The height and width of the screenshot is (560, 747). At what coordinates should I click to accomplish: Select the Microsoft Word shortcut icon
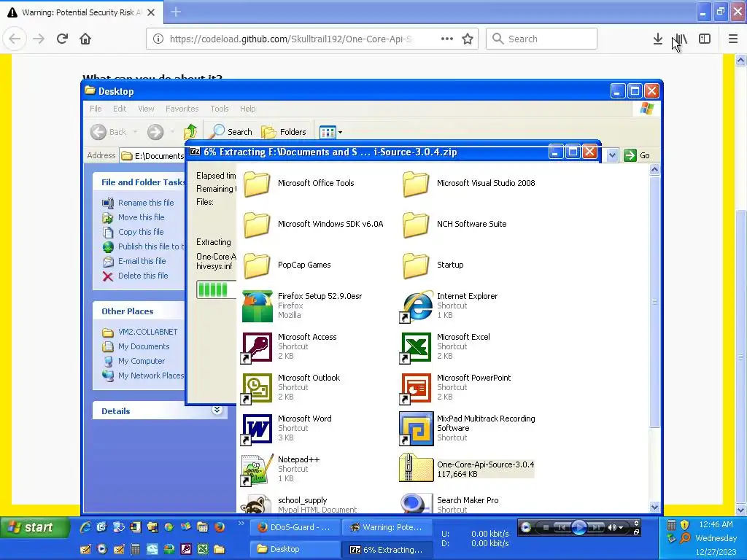coord(258,429)
